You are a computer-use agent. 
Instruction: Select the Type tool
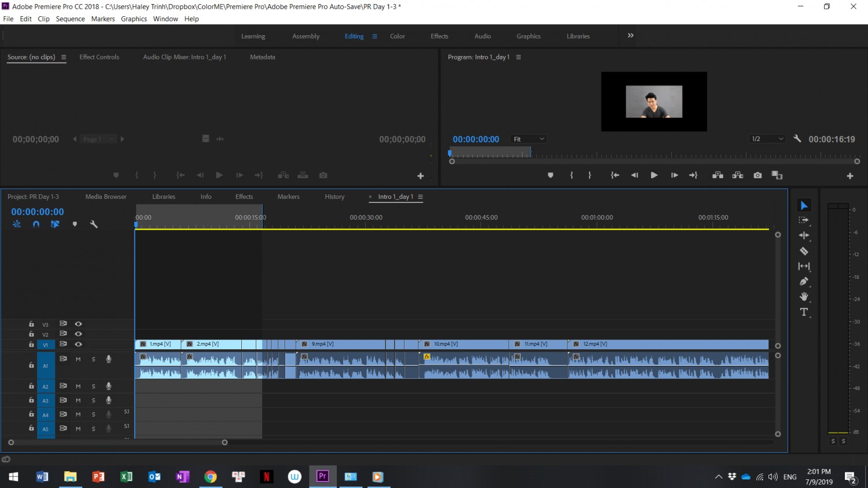(804, 312)
